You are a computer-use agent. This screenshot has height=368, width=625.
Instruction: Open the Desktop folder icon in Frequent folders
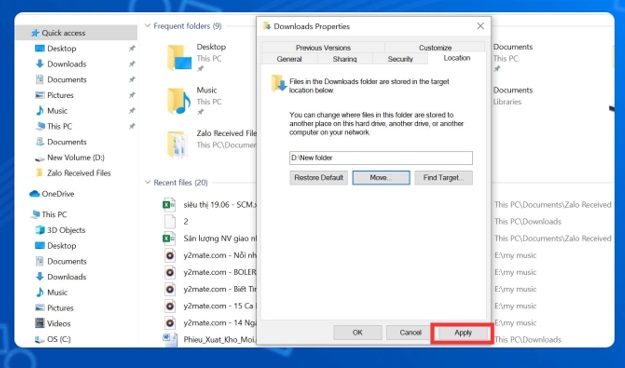(x=179, y=58)
